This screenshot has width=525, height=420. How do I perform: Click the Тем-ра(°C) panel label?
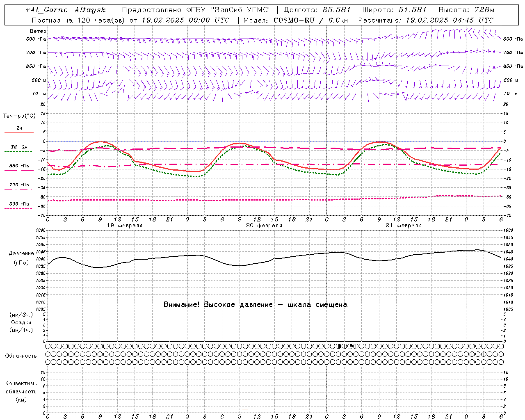(19, 116)
